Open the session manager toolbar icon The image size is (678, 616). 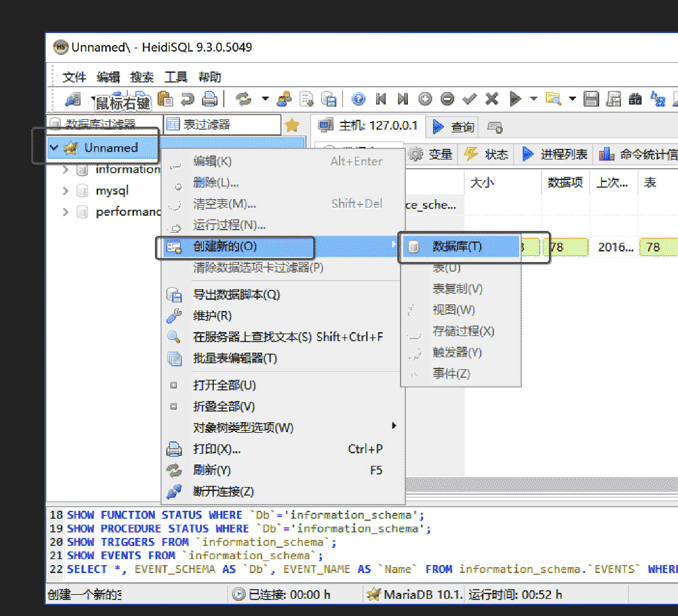point(73,99)
